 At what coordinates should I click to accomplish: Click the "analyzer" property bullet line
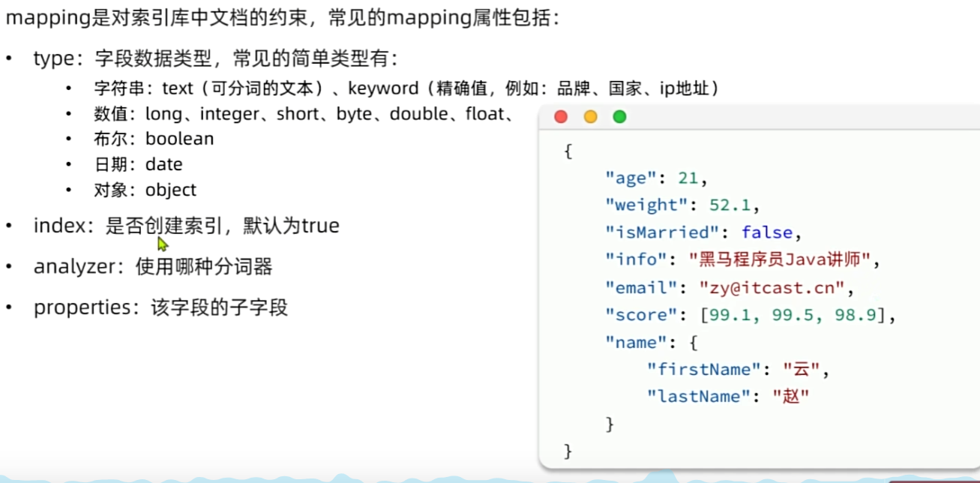pyautogui.click(x=152, y=267)
